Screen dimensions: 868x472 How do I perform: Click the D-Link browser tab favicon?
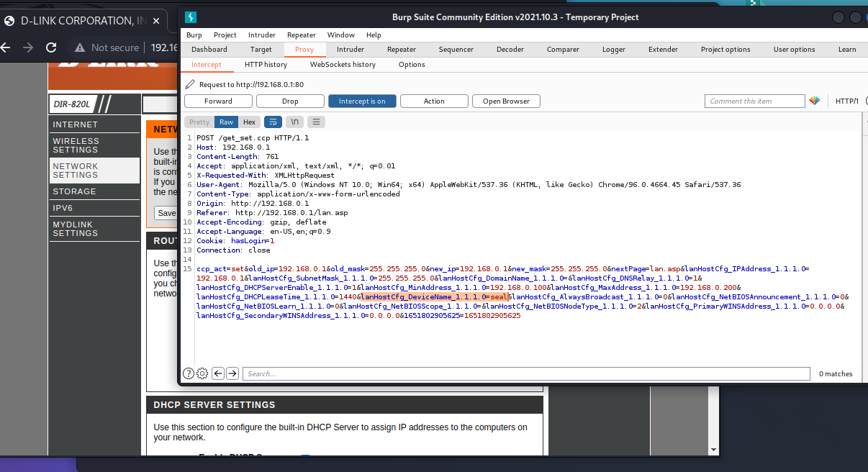click(x=9, y=21)
